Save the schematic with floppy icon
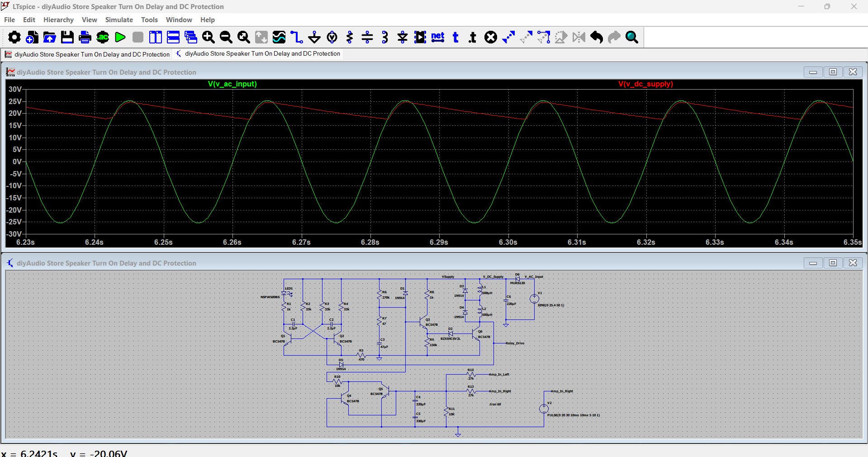This screenshot has height=457, width=868. [x=67, y=37]
